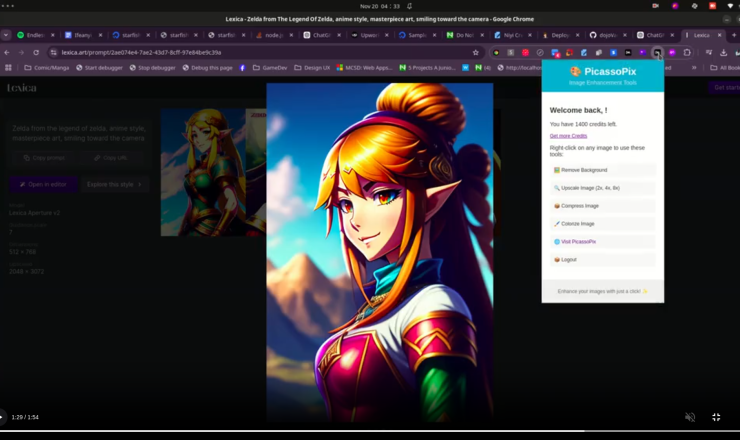
Task: Select Upscale Image (2x, 4x, 8x)
Action: [x=603, y=188]
